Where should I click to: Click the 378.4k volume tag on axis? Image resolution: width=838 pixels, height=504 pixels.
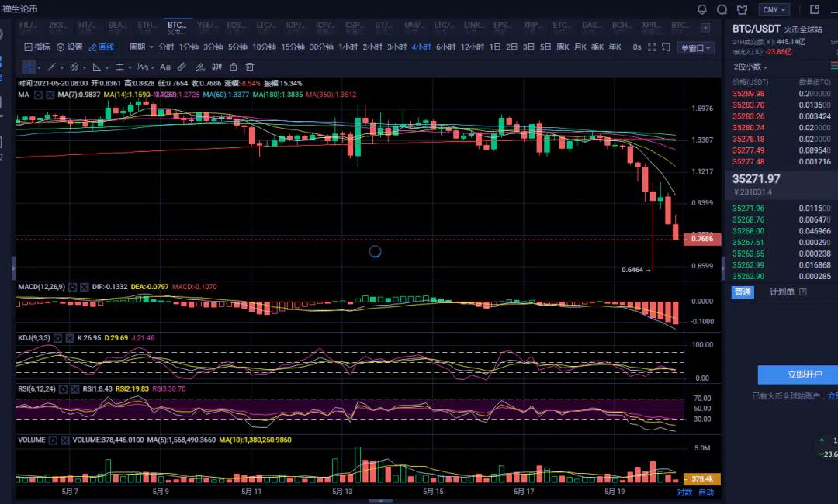702,479
